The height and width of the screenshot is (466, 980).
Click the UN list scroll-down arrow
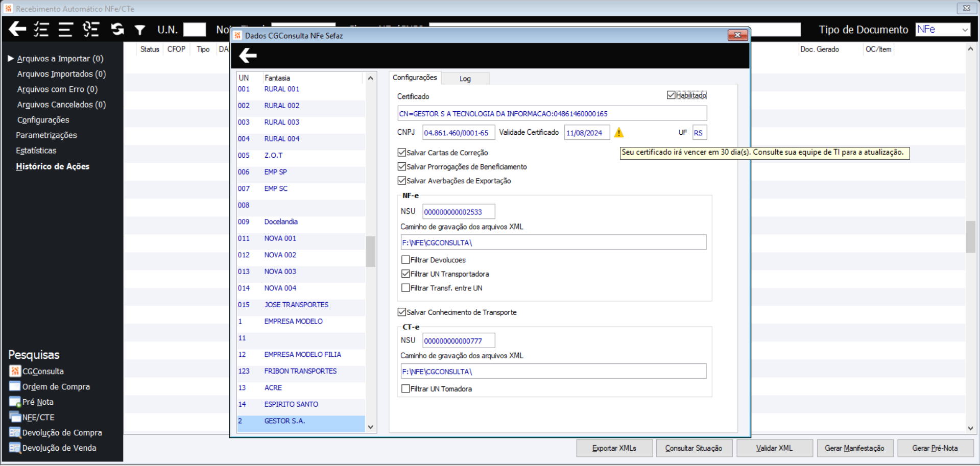click(x=371, y=427)
